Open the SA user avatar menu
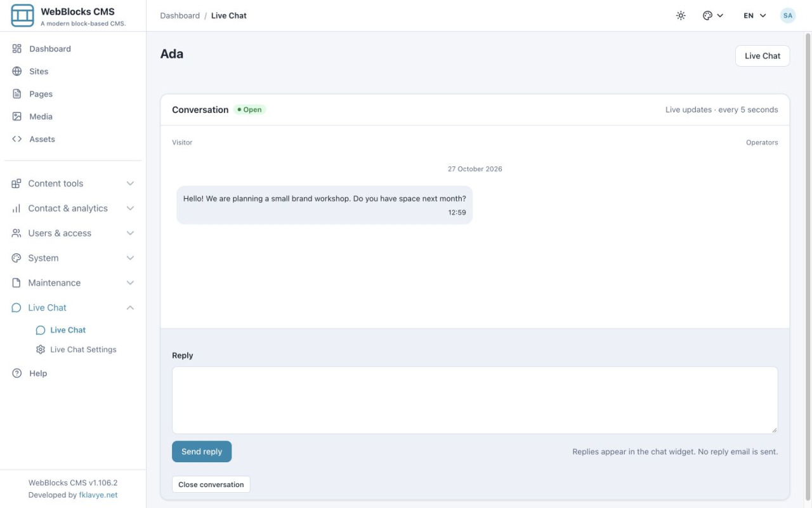This screenshot has width=812, height=508. coord(788,15)
